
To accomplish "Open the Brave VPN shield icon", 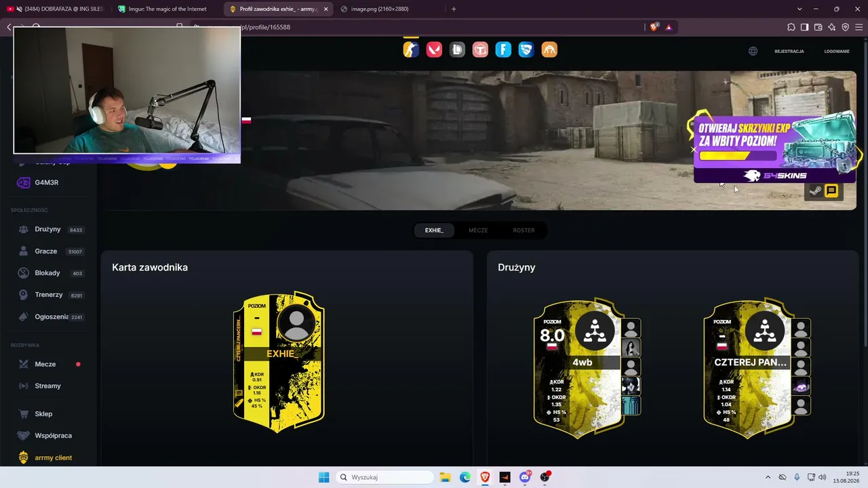I will point(845,27).
